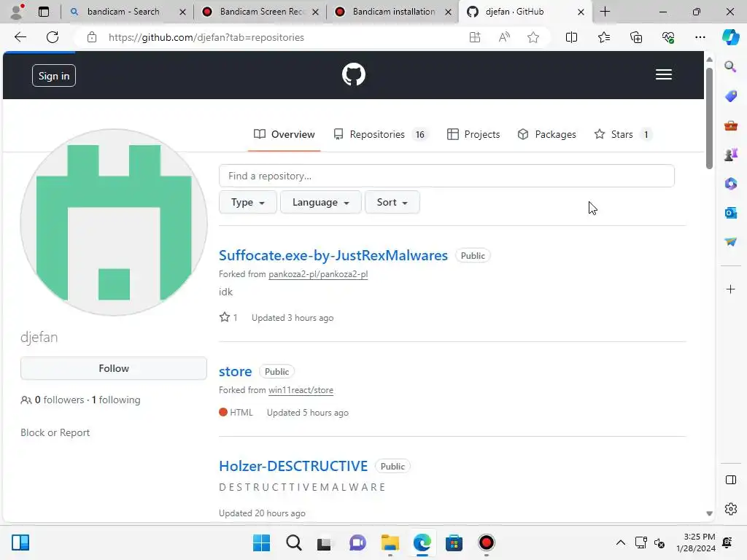
Task: Open Outlook in the sidebar
Action: click(730, 213)
